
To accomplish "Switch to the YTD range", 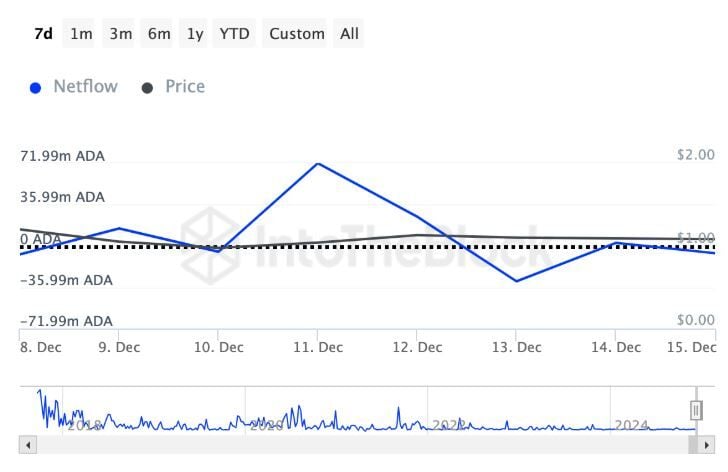I will click(x=235, y=33).
